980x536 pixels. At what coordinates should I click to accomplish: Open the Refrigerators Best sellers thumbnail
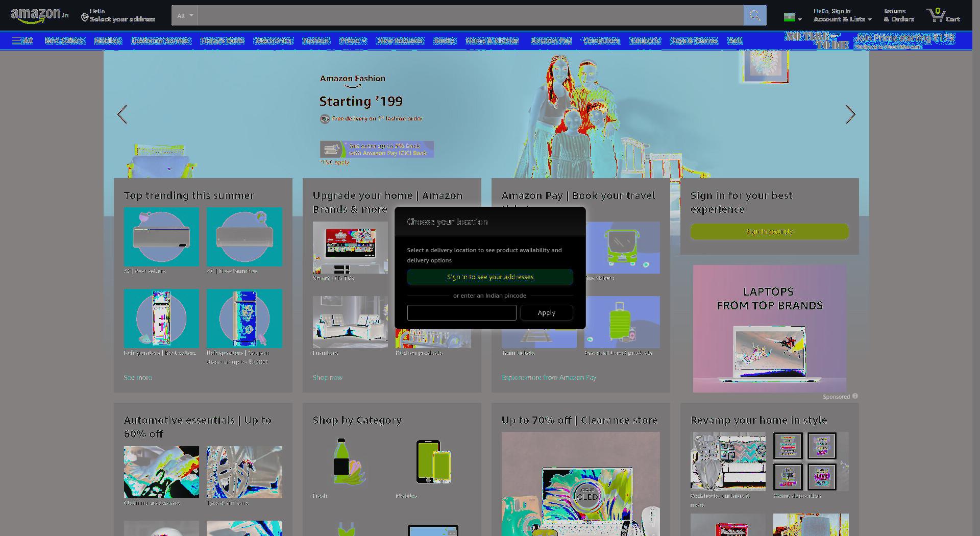pos(161,318)
